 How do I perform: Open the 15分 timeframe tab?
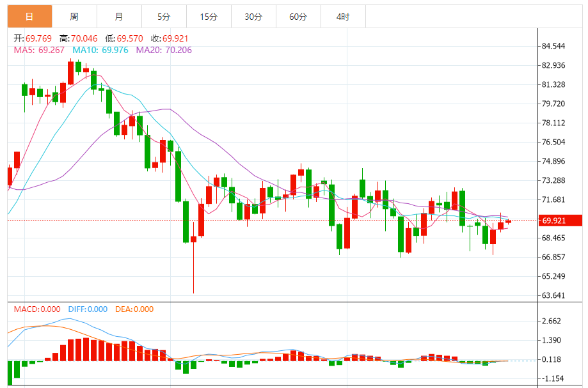click(209, 17)
